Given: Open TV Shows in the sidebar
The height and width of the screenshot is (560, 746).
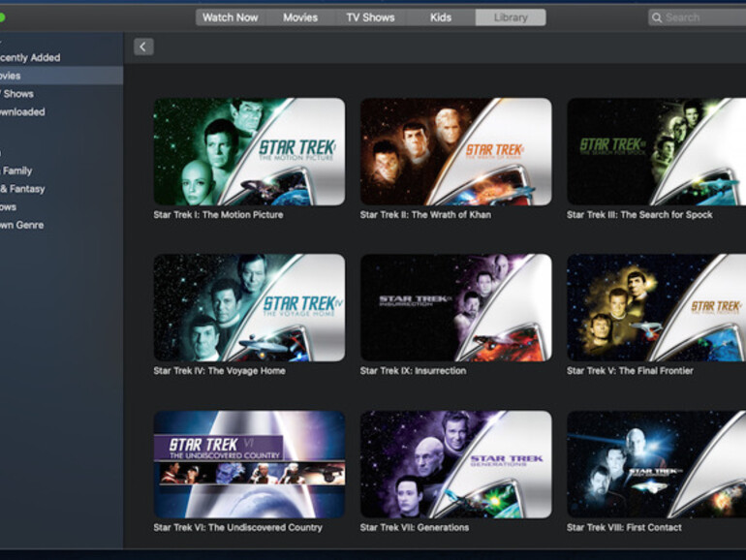Looking at the screenshot, I should point(61,94).
